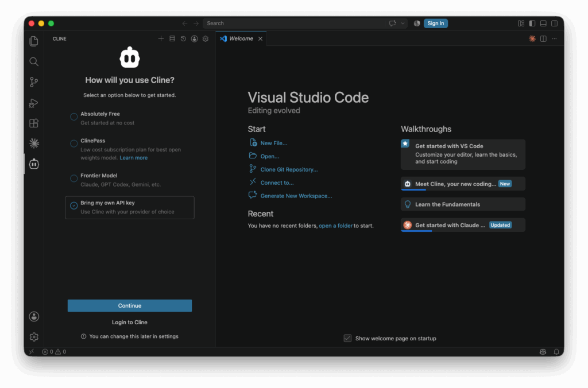Open Manage gear in activity bar
Screen dimensions: 588x388
coord(34,337)
